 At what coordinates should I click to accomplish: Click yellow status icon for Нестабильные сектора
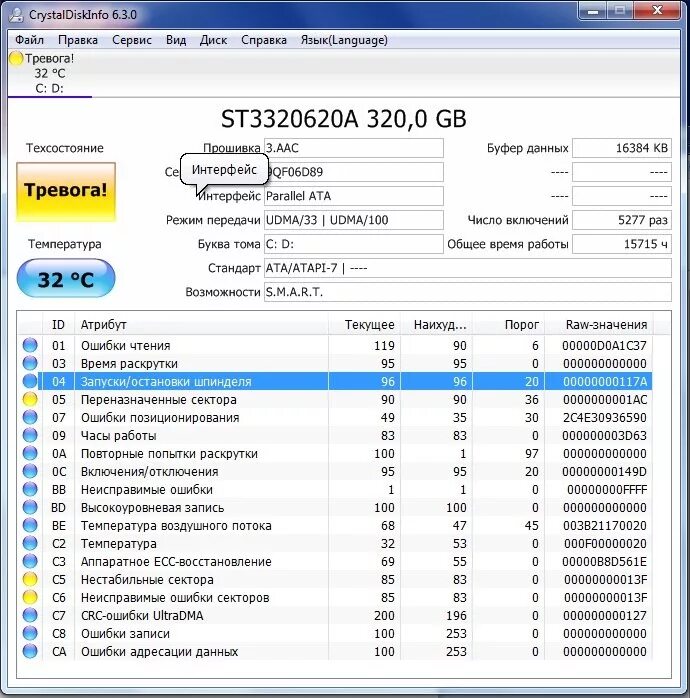click(x=30, y=580)
